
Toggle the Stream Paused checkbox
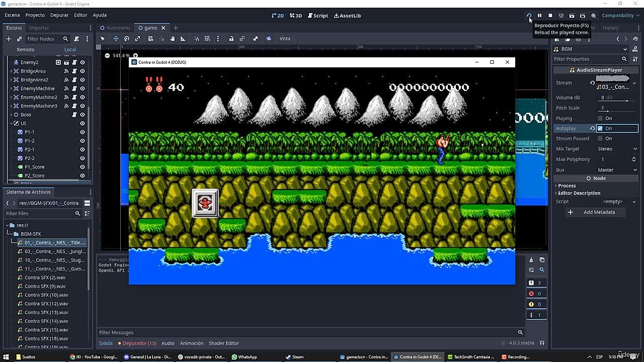tap(600, 138)
